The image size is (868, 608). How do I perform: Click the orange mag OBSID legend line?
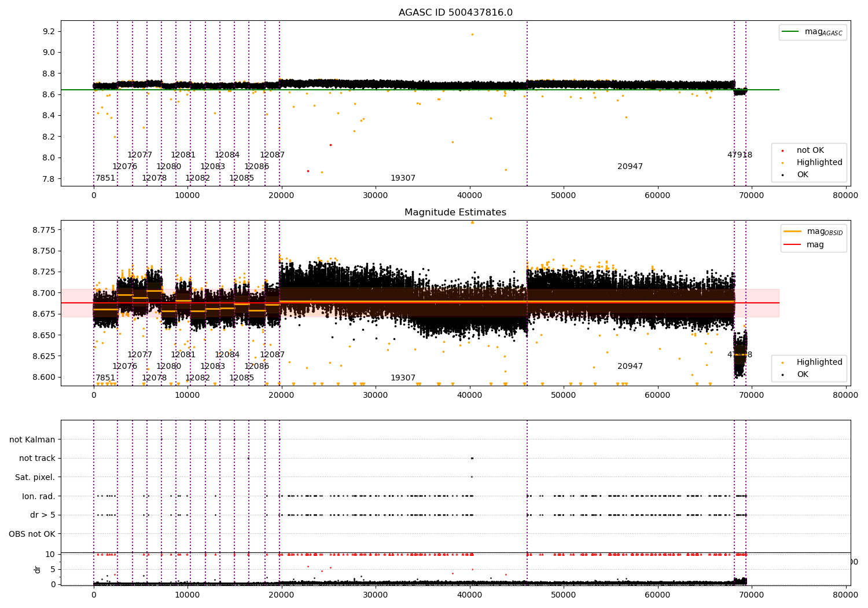[792, 232]
